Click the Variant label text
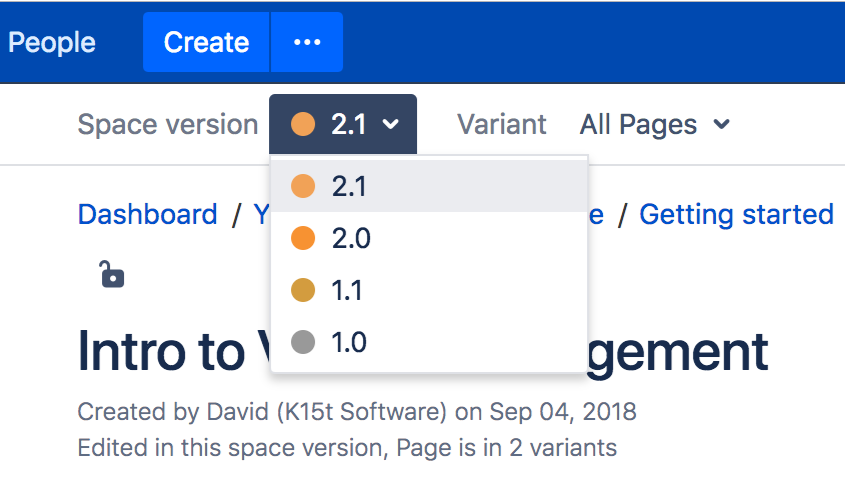Viewport: 845px width, 481px height. (x=502, y=124)
